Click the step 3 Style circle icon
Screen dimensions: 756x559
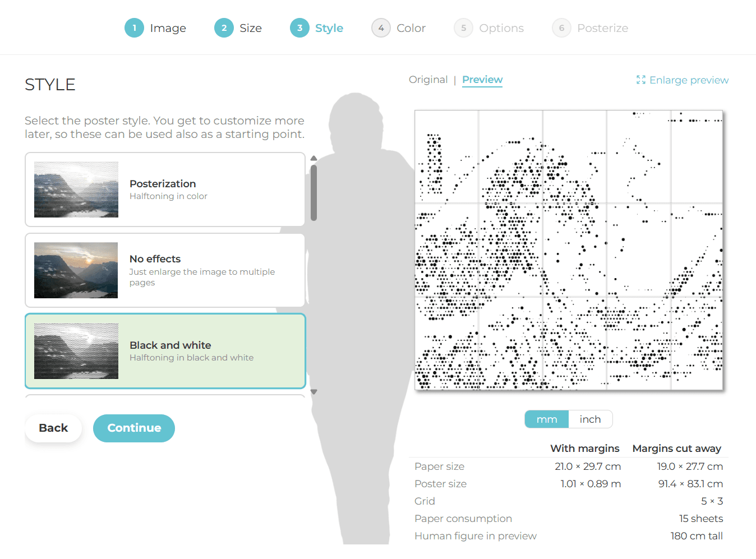coord(299,28)
